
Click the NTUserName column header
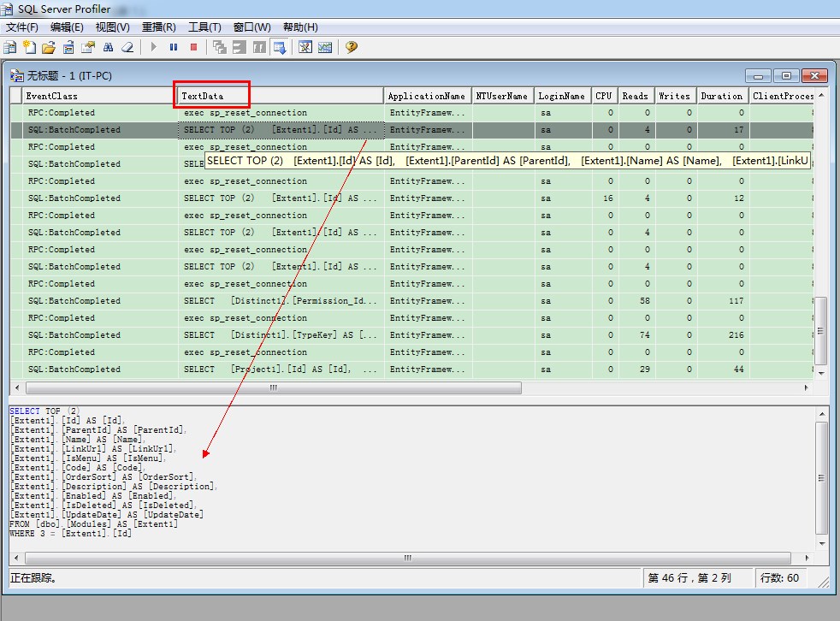tap(502, 96)
